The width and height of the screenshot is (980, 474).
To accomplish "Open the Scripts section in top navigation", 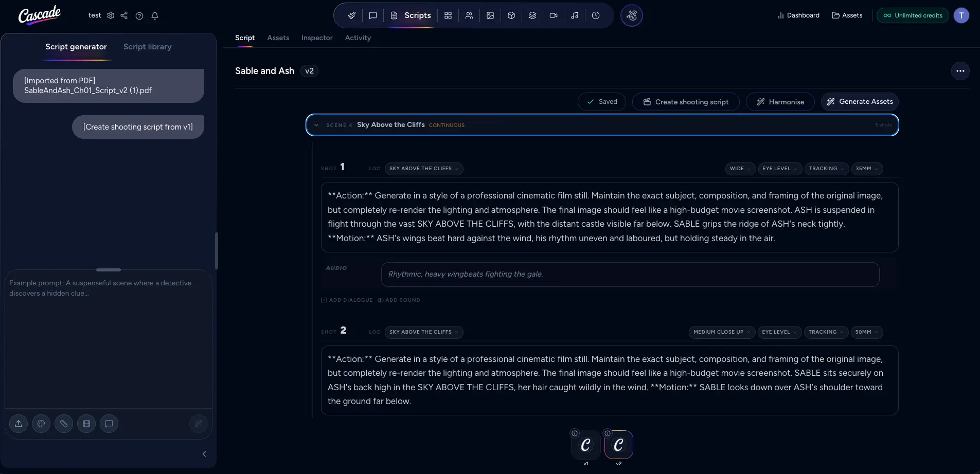I will click(411, 15).
